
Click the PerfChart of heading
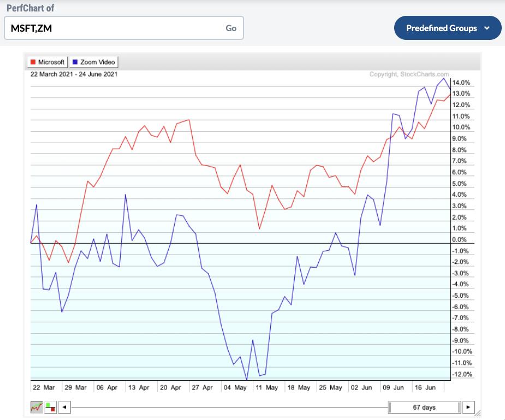click(30, 8)
